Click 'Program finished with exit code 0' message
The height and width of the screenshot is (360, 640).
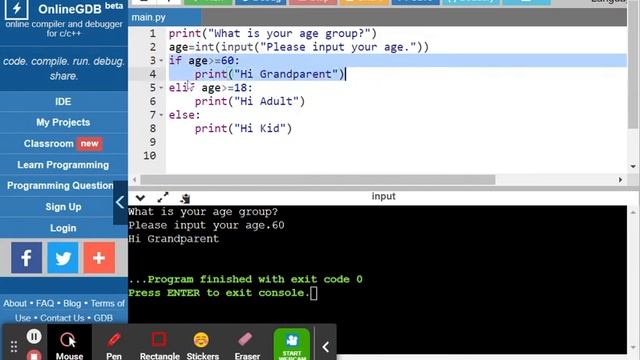click(245, 279)
